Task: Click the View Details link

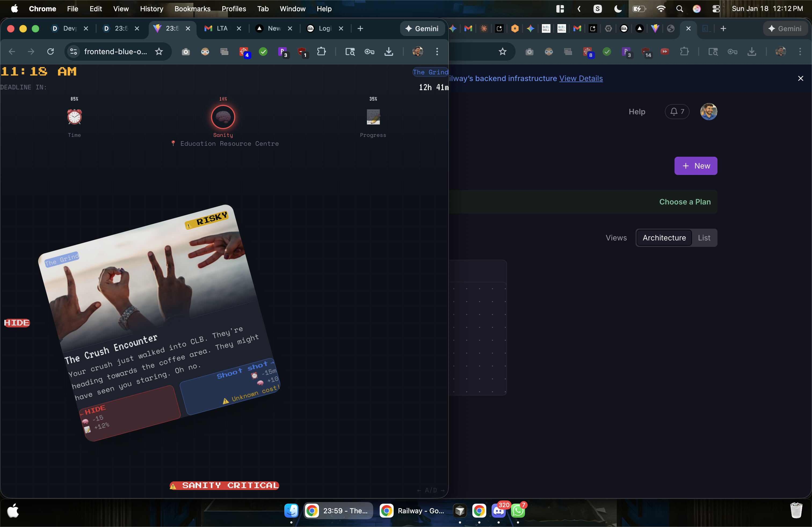Action: tap(581, 78)
